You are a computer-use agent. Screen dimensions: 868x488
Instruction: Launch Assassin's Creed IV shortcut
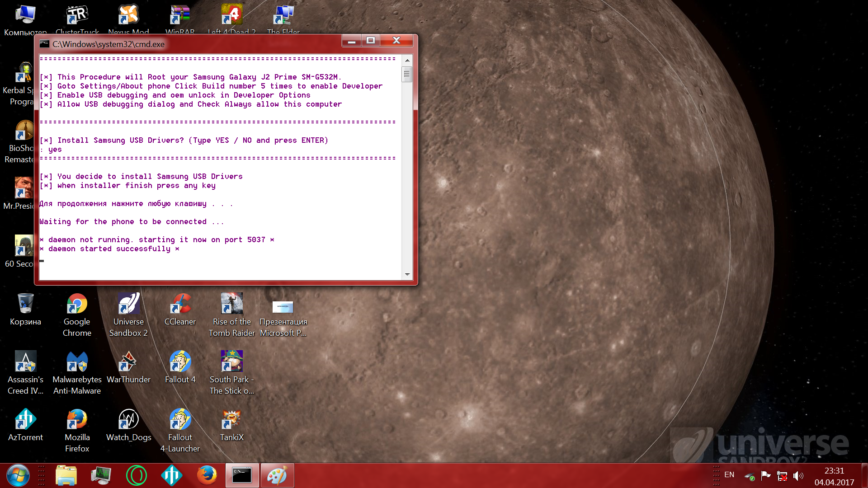[25, 373]
